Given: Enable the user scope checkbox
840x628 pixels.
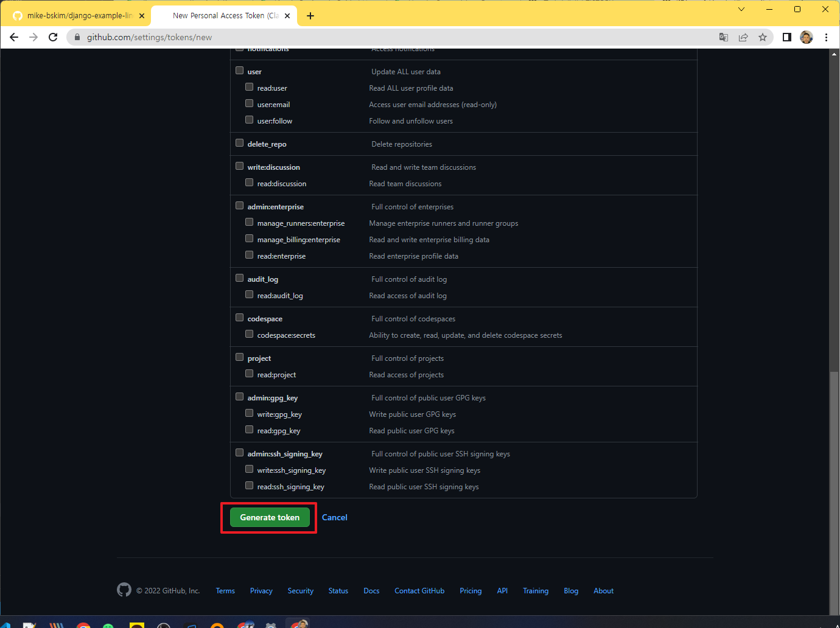Looking at the screenshot, I should (x=240, y=71).
